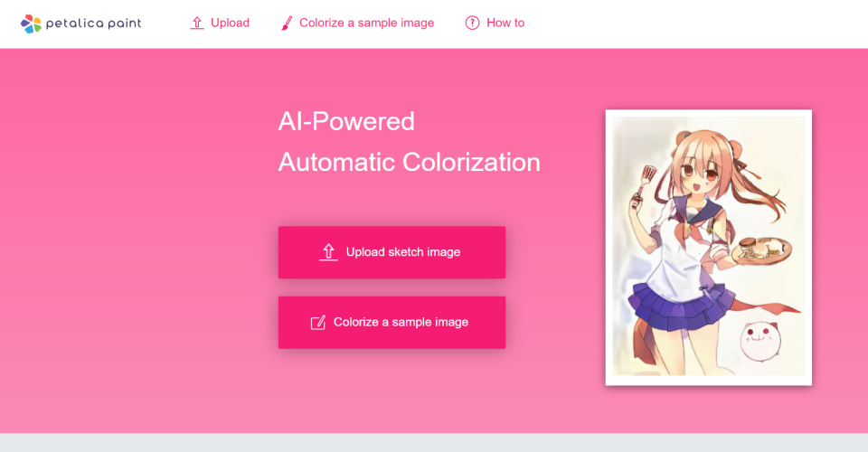Click the upload arrow icon in the top navigation
Screen dimensions: 868x452
click(x=197, y=24)
